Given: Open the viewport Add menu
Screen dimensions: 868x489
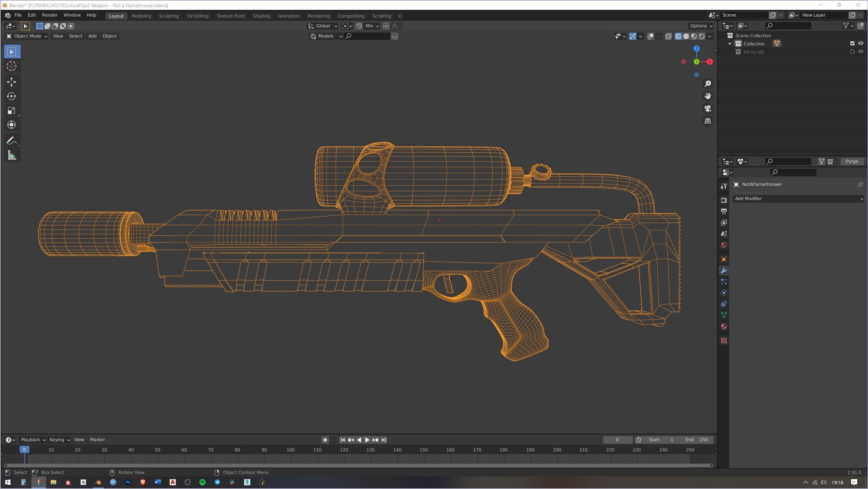Looking at the screenshot, I should pyautogui.click(x=92, y=36).
